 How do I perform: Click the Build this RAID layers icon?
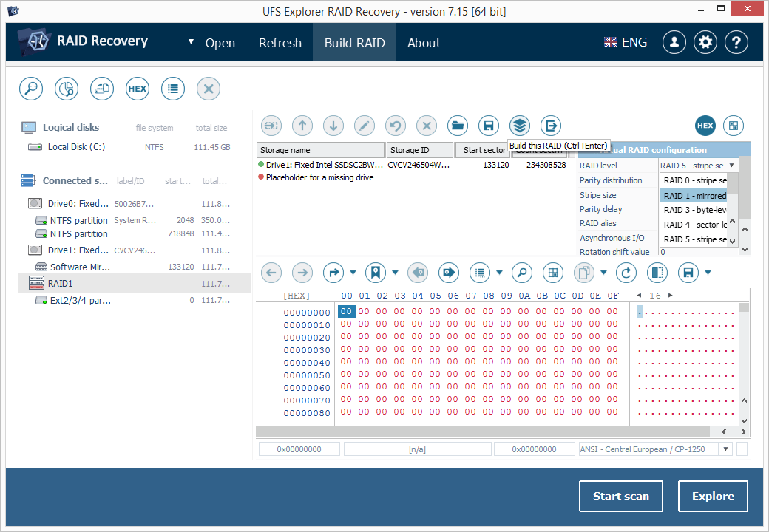coord(520,126)
